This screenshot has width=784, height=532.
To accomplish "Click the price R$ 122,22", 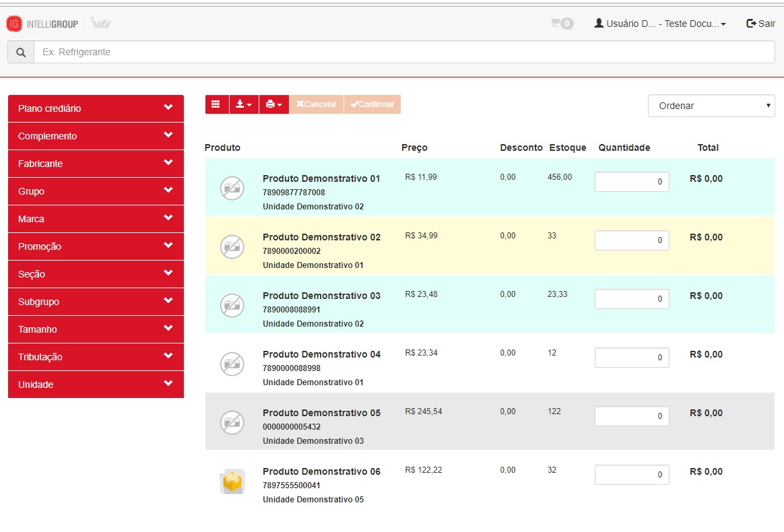I will tap(424, 470).
